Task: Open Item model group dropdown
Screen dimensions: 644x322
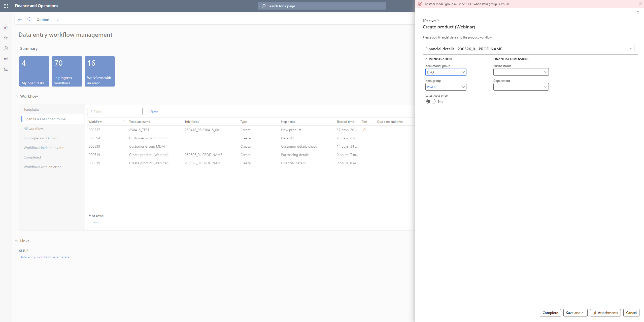Action: click(x=463, y=72)
